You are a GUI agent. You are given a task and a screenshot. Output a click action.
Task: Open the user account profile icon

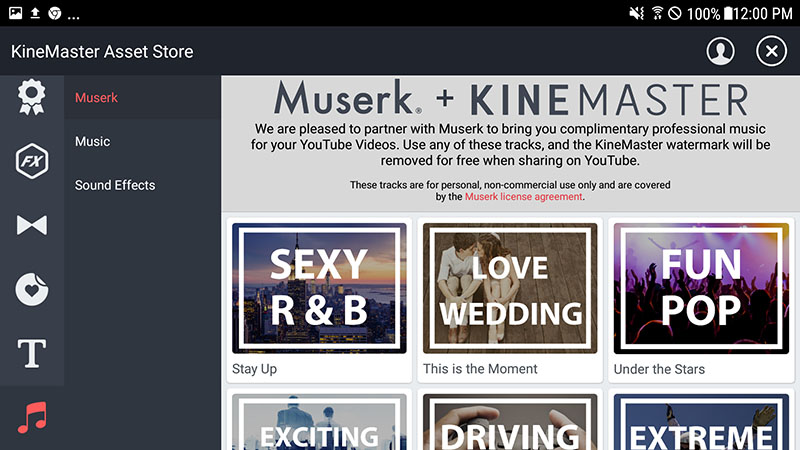pos(720,51)
